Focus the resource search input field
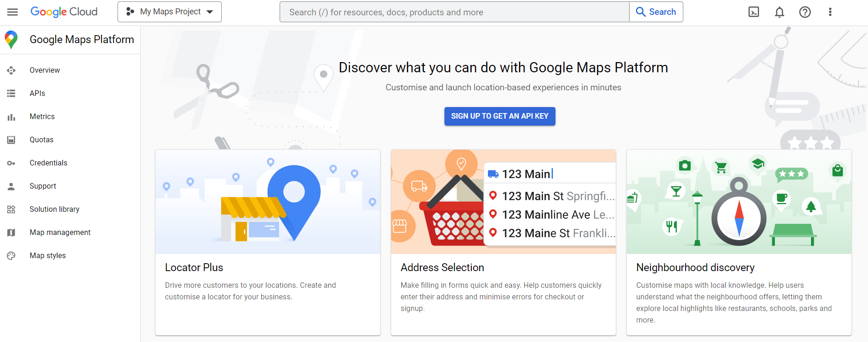Image resolution: width=868 pixels, height=342 pixels. pyautogui.click(x=455, y=12)
